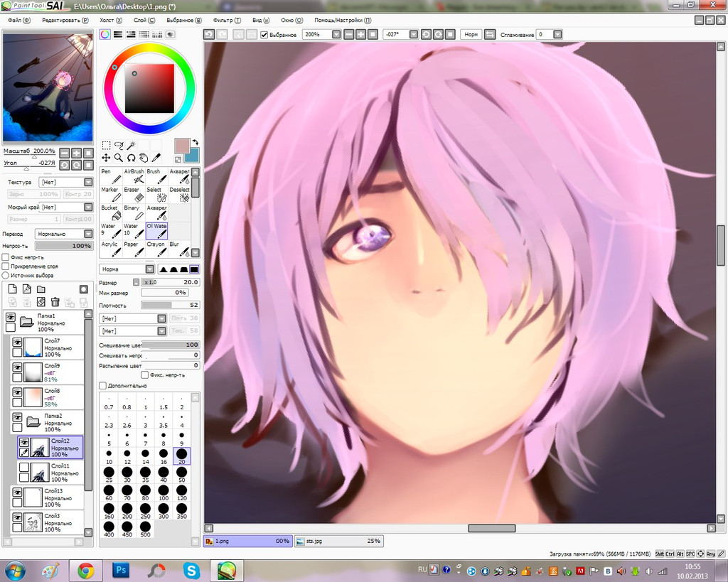
Task: Open the -027° rotation angle dropdown
Action: 414,34
